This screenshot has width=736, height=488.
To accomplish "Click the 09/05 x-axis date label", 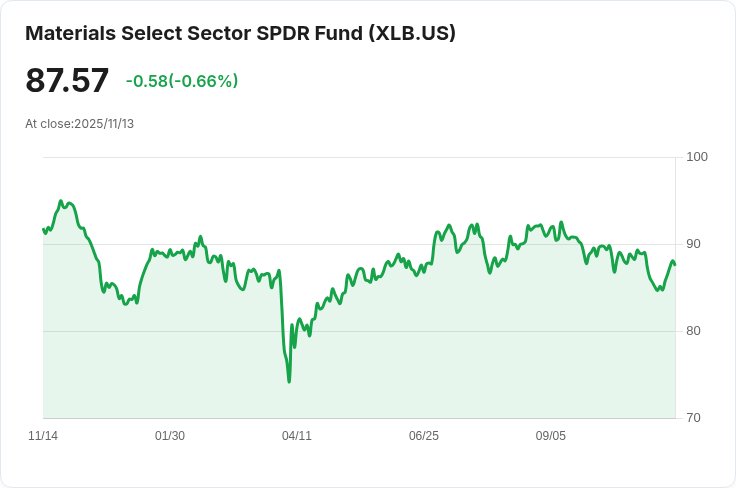I will [x=551, y=436].
